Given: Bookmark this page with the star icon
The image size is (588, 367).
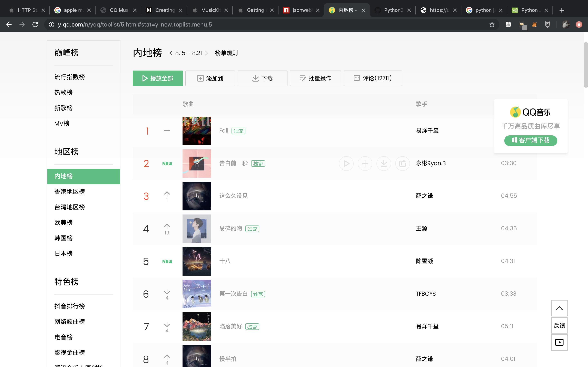Looking at the screenshot, I should (492, 24).
